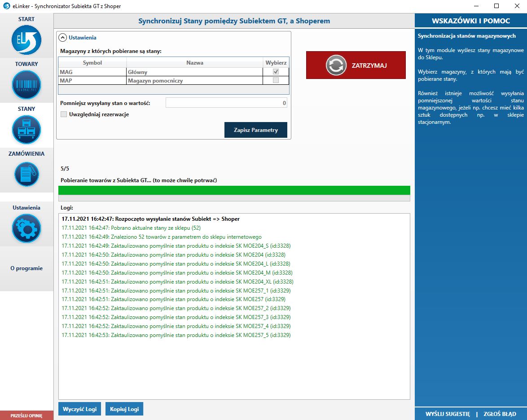Click the Wyczyść Logi button
This screenshot has height=420, width=527.
(79, 409)
